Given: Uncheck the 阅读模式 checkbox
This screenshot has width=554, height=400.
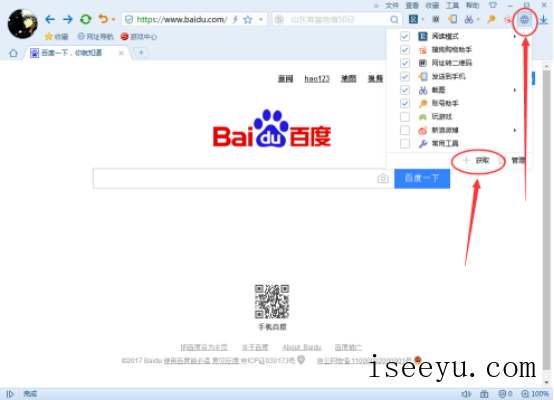Looking at the screenshot, I should 405,36.
